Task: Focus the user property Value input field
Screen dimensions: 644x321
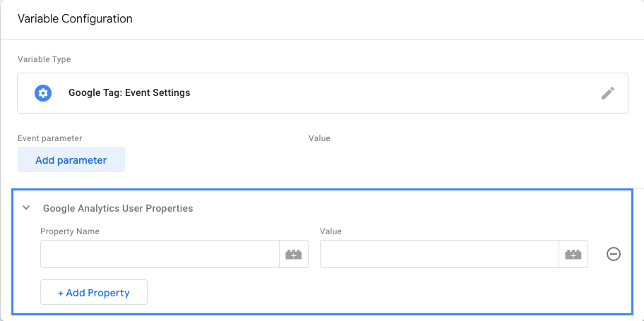Action: coord(439,254)
